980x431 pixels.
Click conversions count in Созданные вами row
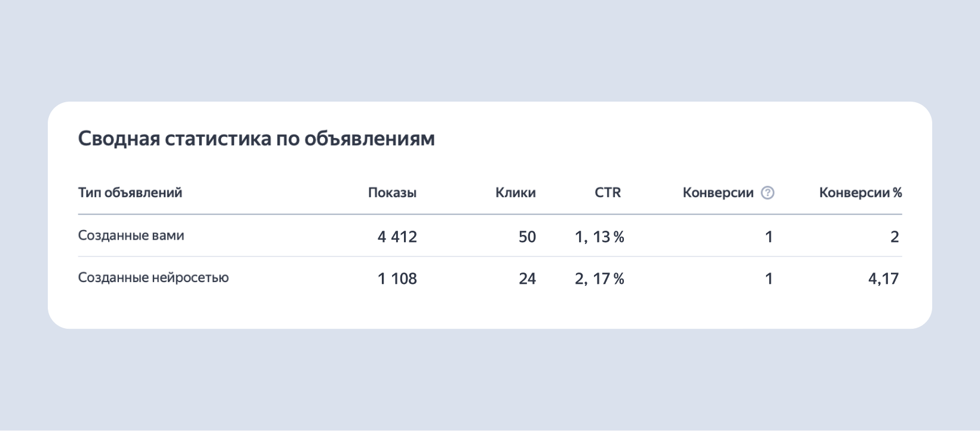[x=769, y=237]
